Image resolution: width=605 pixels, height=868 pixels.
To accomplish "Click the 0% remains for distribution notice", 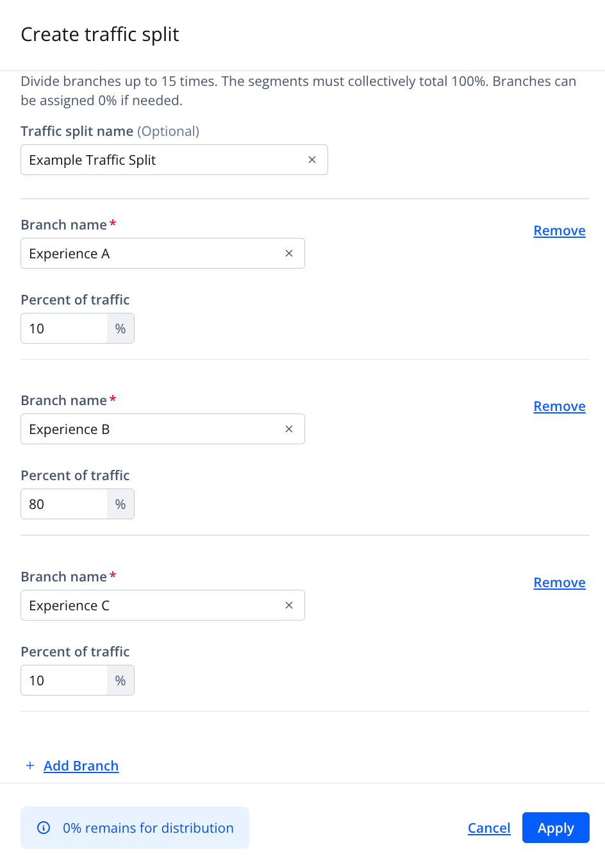I will (148, 828).
